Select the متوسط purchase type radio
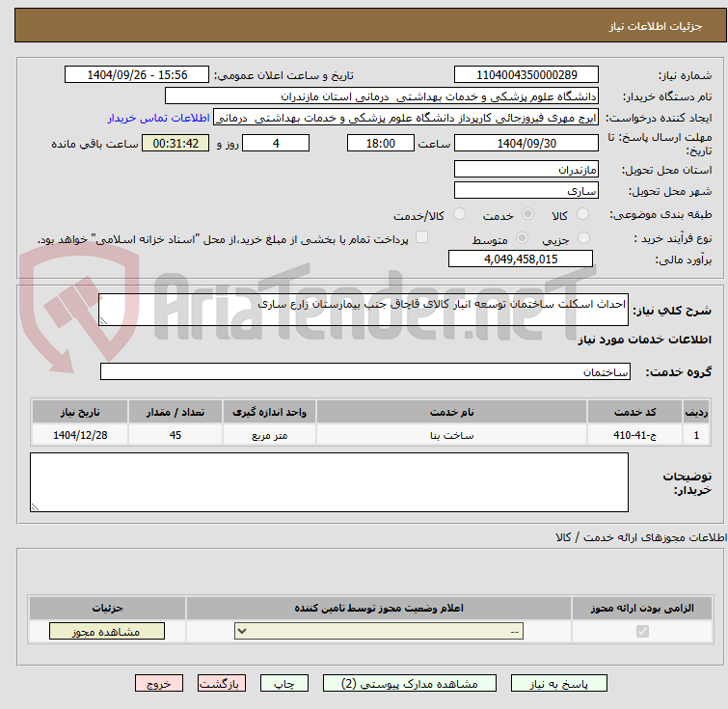This screenshot has width=728, height=709. click(523, 238)
